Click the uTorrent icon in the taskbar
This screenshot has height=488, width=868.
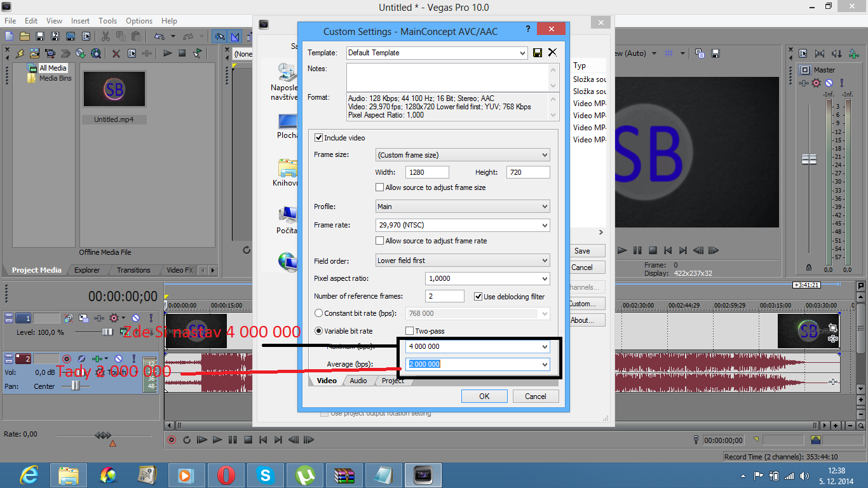point(305,475)
